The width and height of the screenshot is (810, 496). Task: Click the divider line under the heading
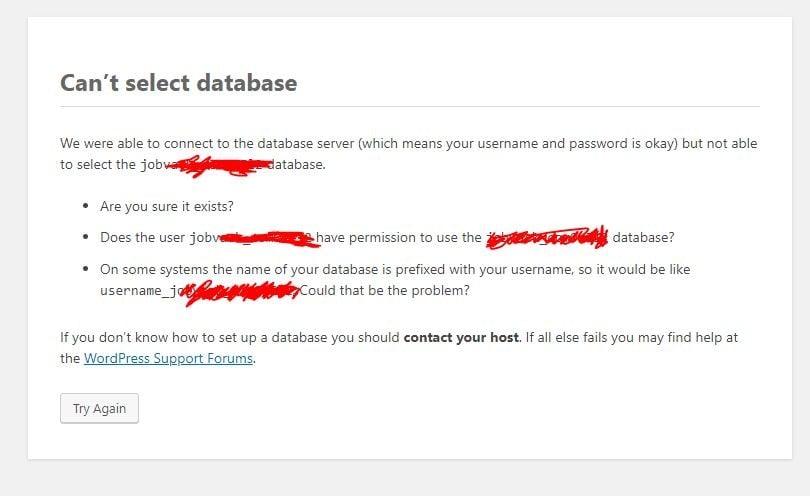pyautogui.click(x=409, y=106)
